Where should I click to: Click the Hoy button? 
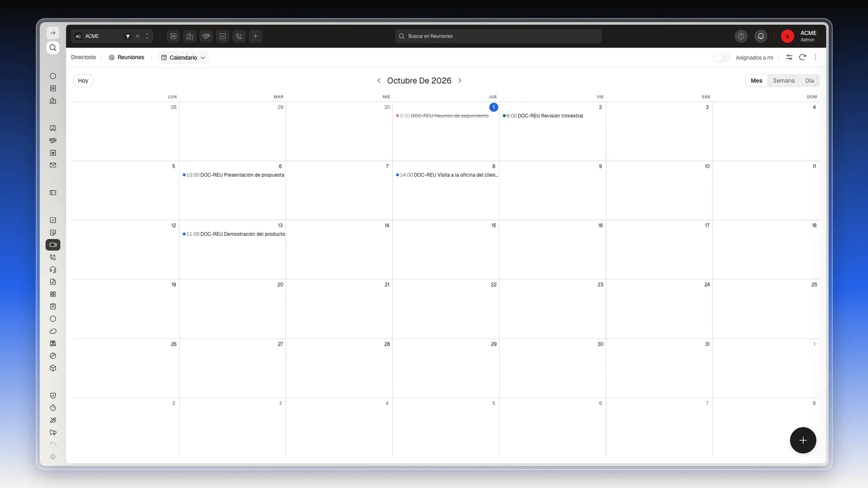point(83,80)
